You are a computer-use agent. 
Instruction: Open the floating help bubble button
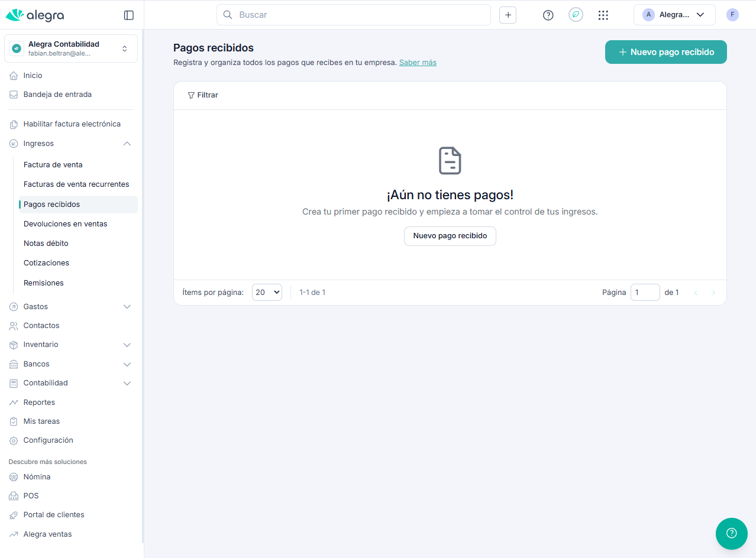731,533
